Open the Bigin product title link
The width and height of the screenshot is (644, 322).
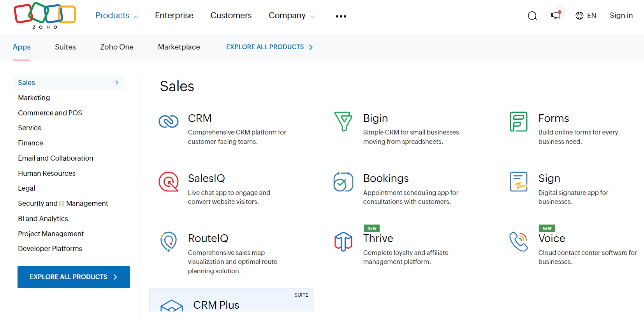[375, 118]
